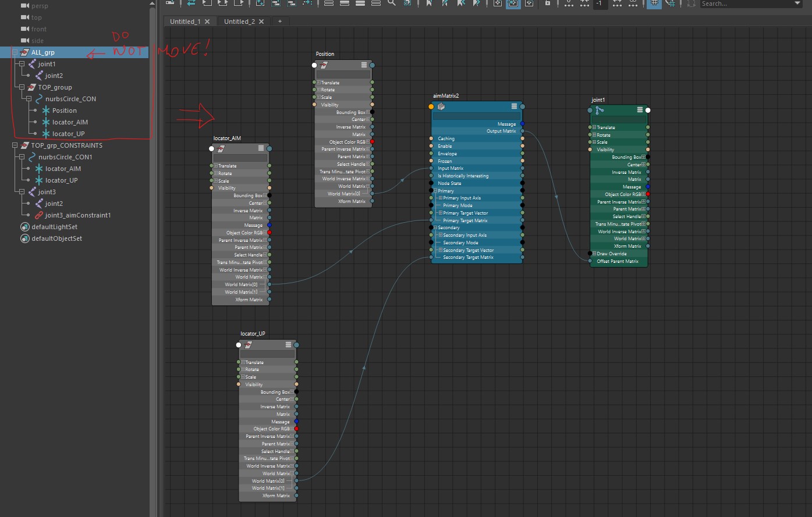Collapse the Primary attribute group in aimMatrix2
The image size is (812, 517).
[x=435, y=191]
